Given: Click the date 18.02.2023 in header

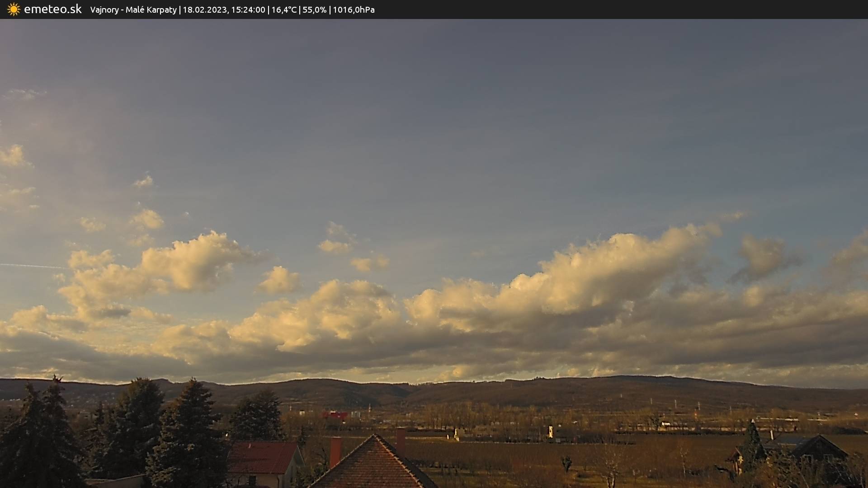Looking at the screenshot, I should tap(205, 10).
